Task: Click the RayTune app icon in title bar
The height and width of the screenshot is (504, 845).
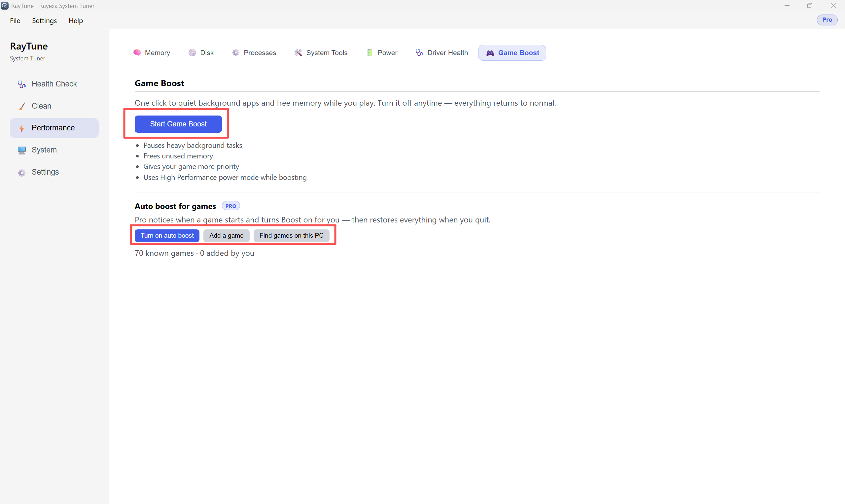Action: click(5, 5)
